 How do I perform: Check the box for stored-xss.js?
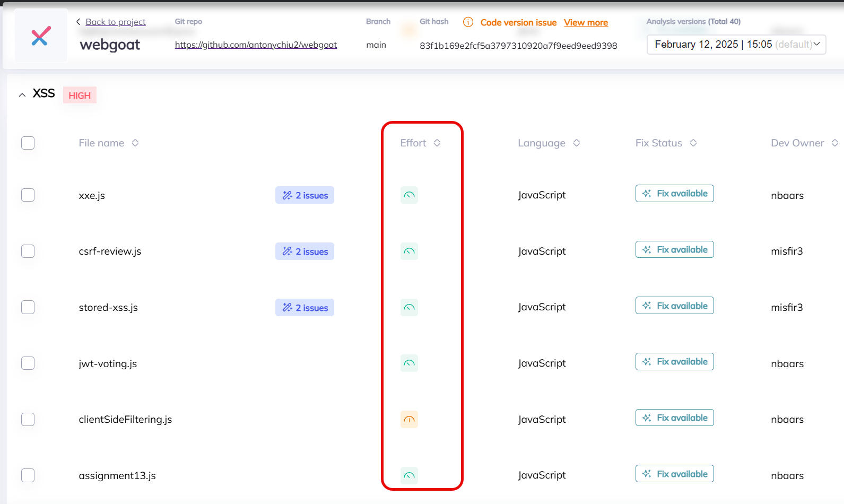pos(28,308)
